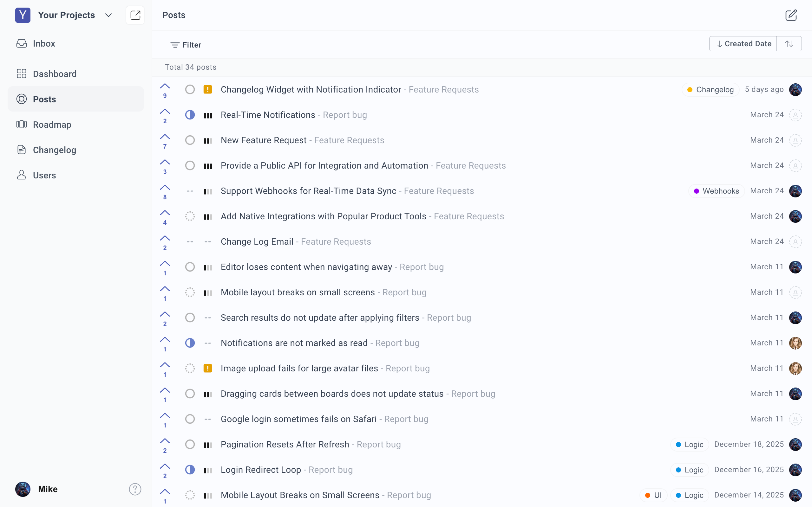Toggle the sort order direction button
This screenshot has height=507, width=812.
coord(789,44)
